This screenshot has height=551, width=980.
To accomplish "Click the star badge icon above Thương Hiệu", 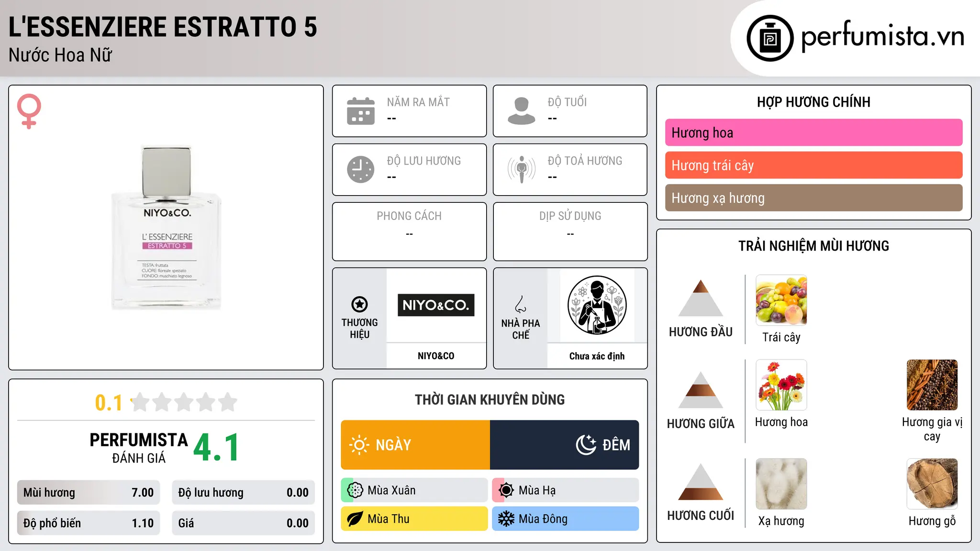I will click(359, 304).
